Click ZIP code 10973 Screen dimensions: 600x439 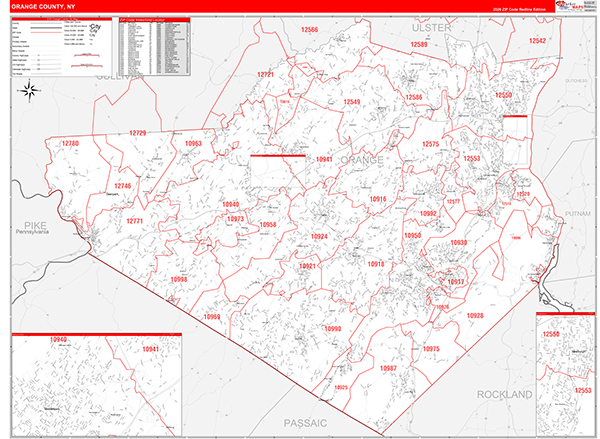235,219
